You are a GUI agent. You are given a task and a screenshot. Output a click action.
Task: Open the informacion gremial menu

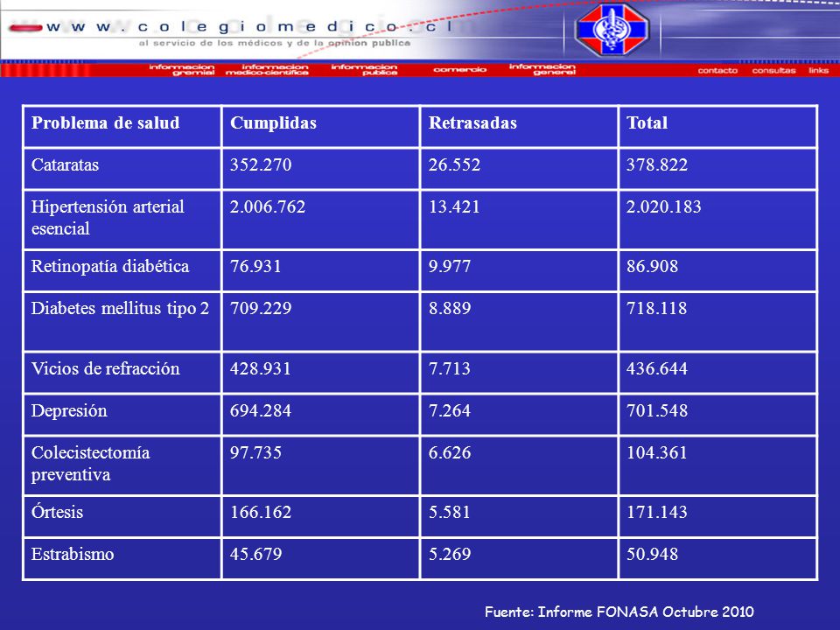(182, 69)
